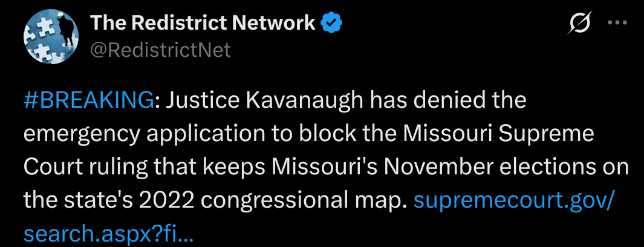Open profile via "The Redistrict Network" name

pos(203,23)
